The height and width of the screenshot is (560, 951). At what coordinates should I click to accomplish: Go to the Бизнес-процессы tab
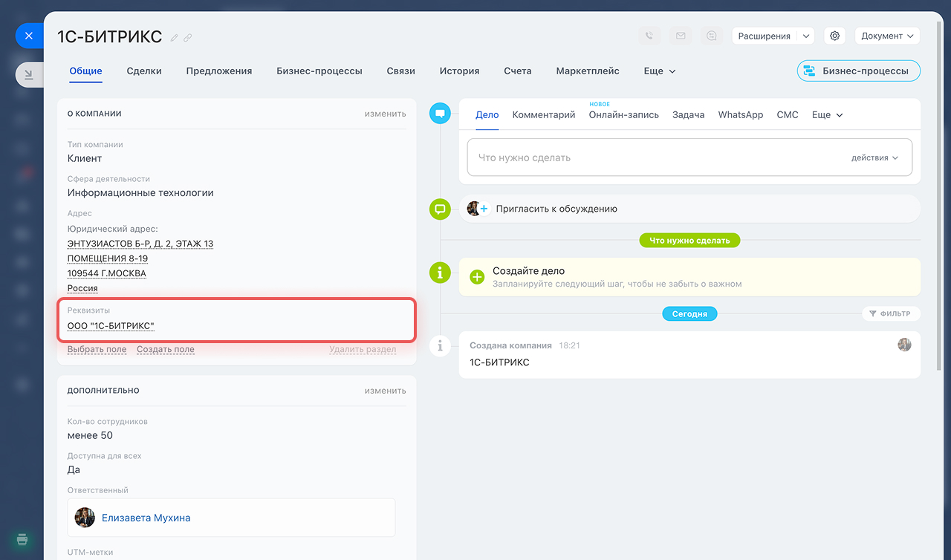pos(319,71)
